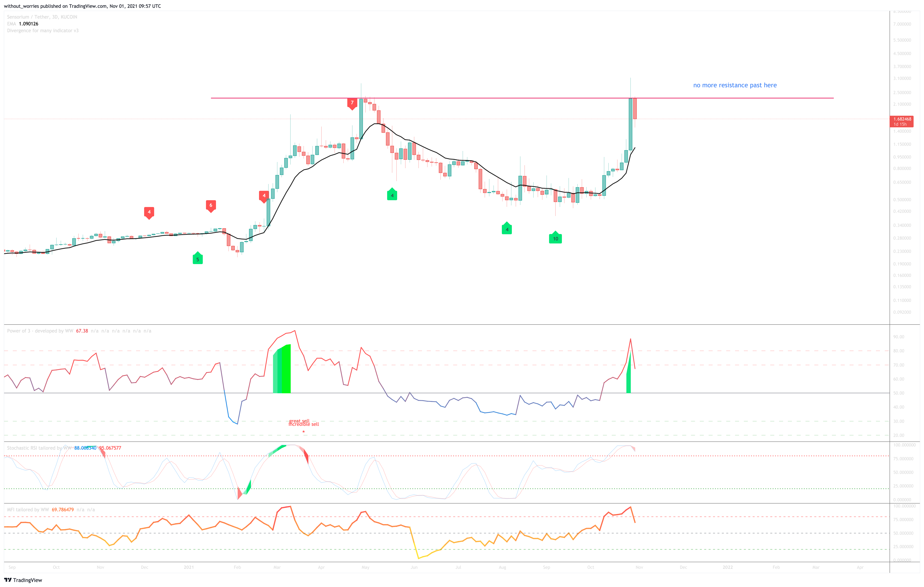Viewport: 924px width, 587px height.
Task: Click the 0.800000 price axis label
Action: click(x=902, y=169)
